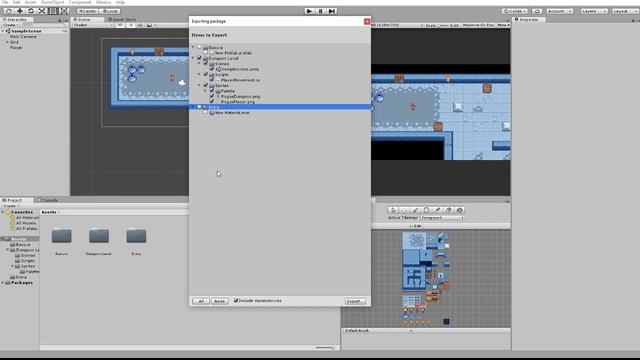Select the Hand tool in Unity toolbar
Viewport: 640px width, 360px height.
pyautogui.click(x=9, y=11)
